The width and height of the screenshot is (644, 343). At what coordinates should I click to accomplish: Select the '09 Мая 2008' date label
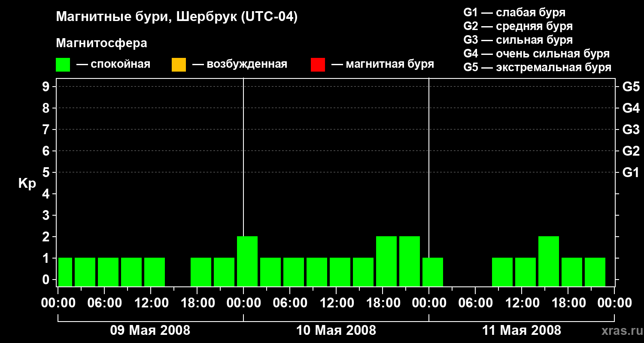tap(150, 331)
